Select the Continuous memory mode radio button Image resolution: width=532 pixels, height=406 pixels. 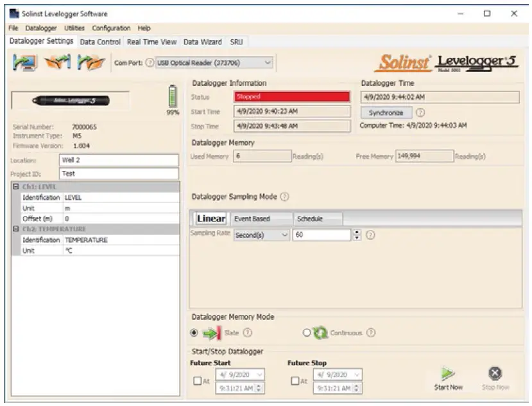click(x=306, y=333)
